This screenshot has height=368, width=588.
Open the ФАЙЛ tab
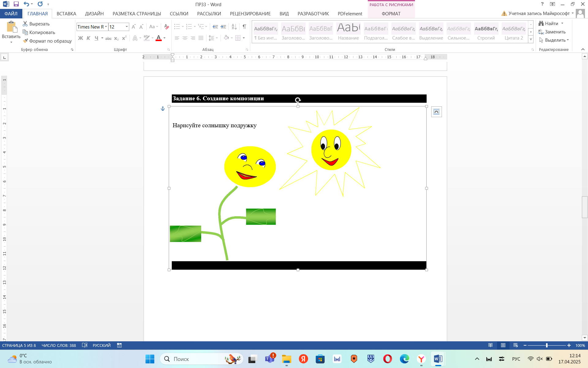[11, 13]
